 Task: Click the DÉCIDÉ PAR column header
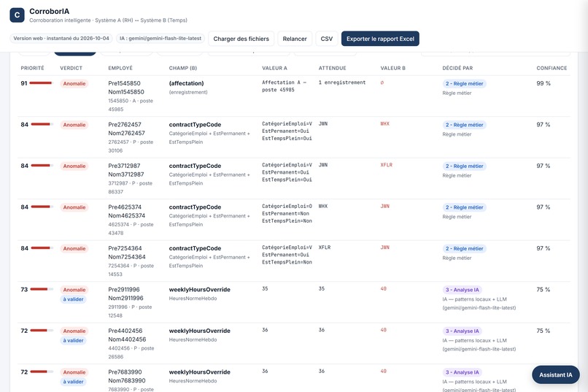click(457, 68)
